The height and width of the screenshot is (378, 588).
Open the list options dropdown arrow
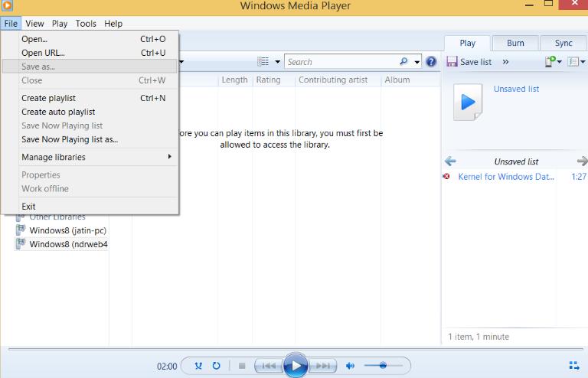pyautogui.click(x=583, y=62)
